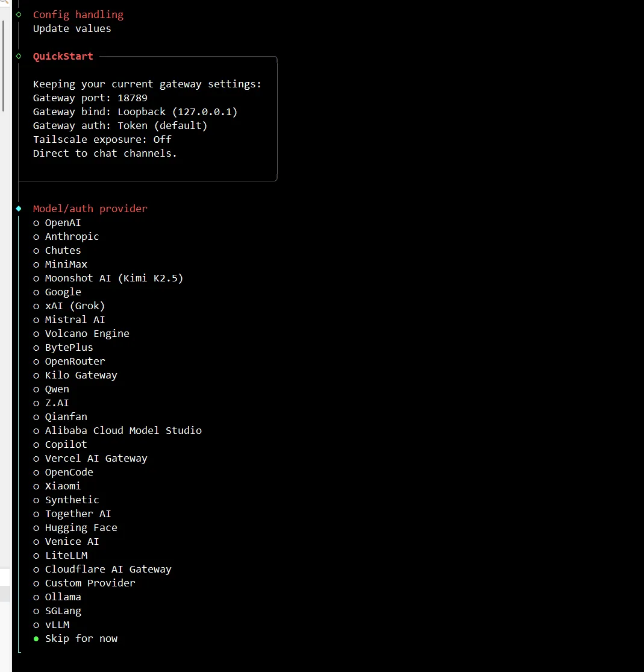This screenshot has width=644, height=672.
Task: Select Moonshot AI (Kimi K2.5) option
Action: [108, 278]
